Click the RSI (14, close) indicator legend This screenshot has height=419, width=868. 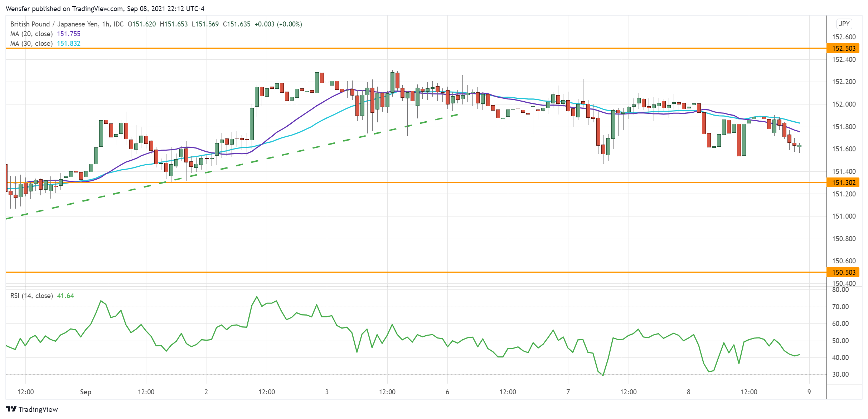(31, 296)
